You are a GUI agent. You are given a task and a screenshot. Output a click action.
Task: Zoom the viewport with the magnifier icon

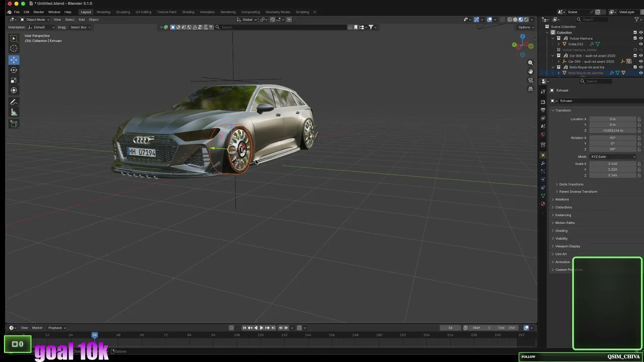pos(530,63)
